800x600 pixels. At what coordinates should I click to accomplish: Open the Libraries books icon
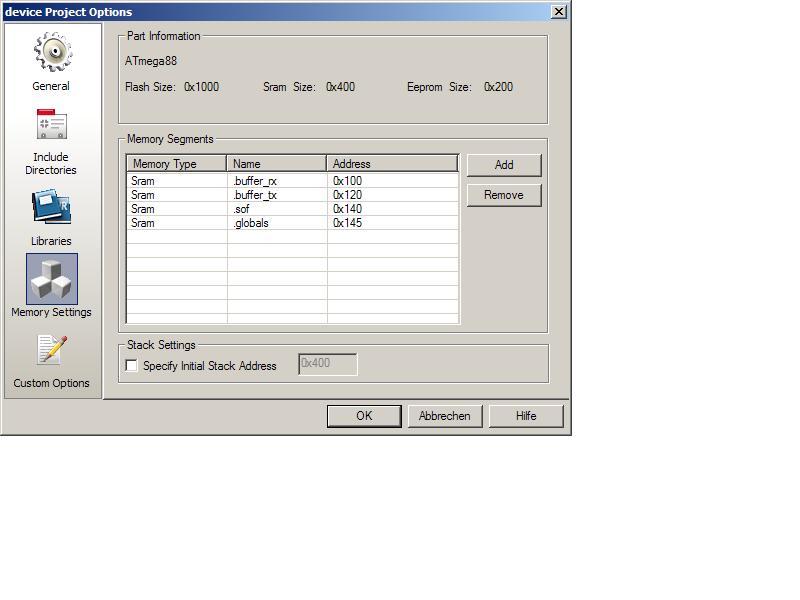point(52,207)
